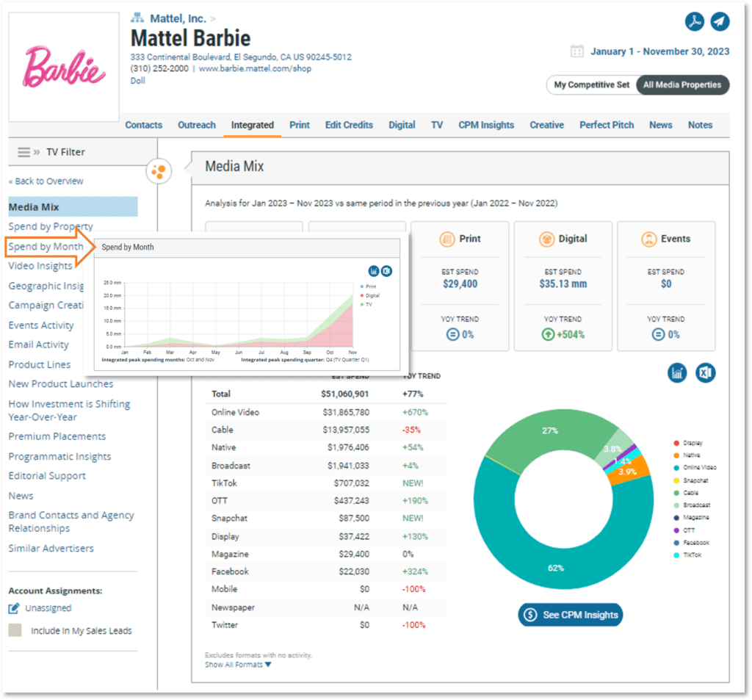Go to the CPM Insights tab
Image resolution: width=752 pixels, height=700 pixels.
coord(486,125)
